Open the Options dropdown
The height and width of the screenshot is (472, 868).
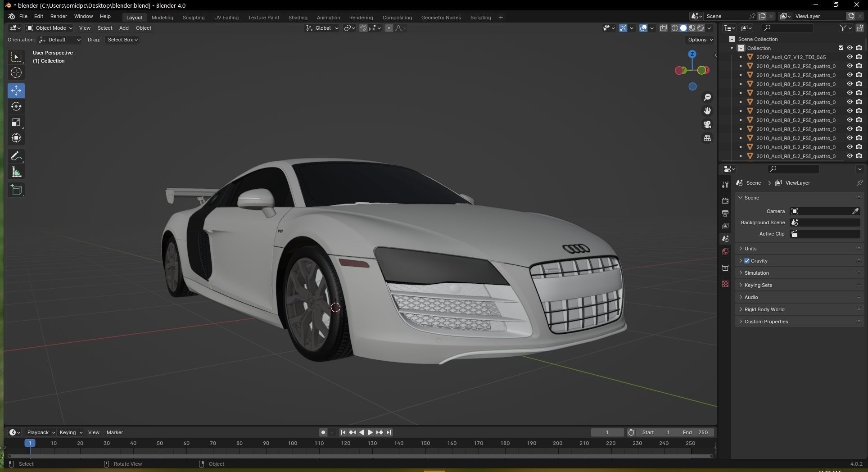pyautogui.click(x=700, y=40)
